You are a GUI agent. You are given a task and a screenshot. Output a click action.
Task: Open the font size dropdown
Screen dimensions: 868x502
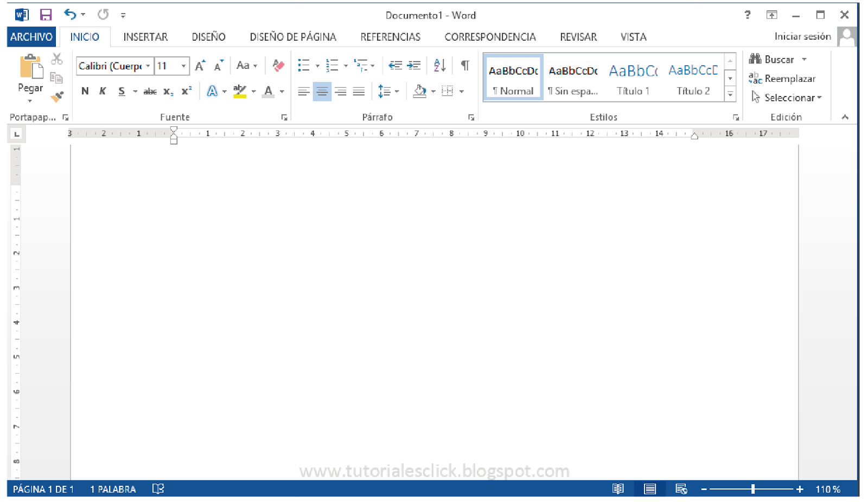(x=183, y=66)
